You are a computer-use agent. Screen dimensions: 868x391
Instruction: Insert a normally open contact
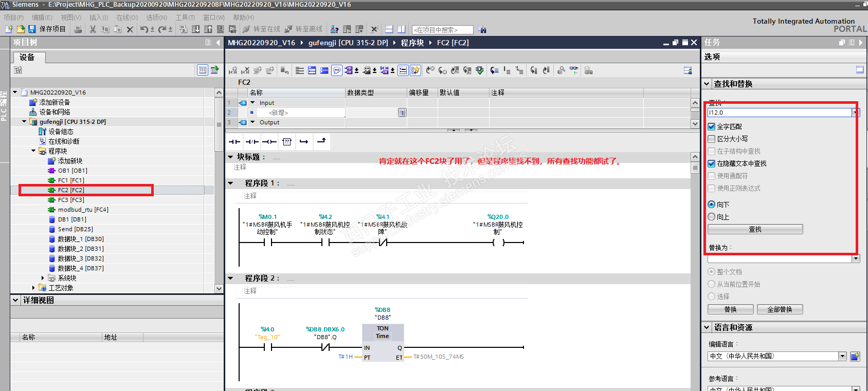pos(234,142)
